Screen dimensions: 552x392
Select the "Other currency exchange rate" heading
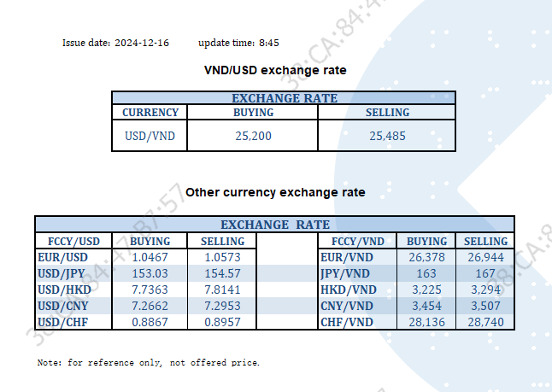pos(275,192)
